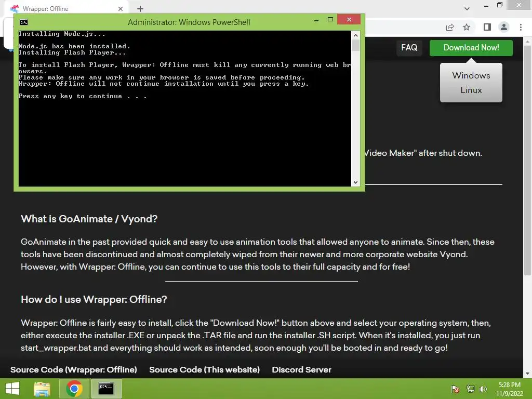Image resolution: width=532 pixels, height=399 pixels.
Task: Open Chrome side panel icon
Action: tap(487, 27)
